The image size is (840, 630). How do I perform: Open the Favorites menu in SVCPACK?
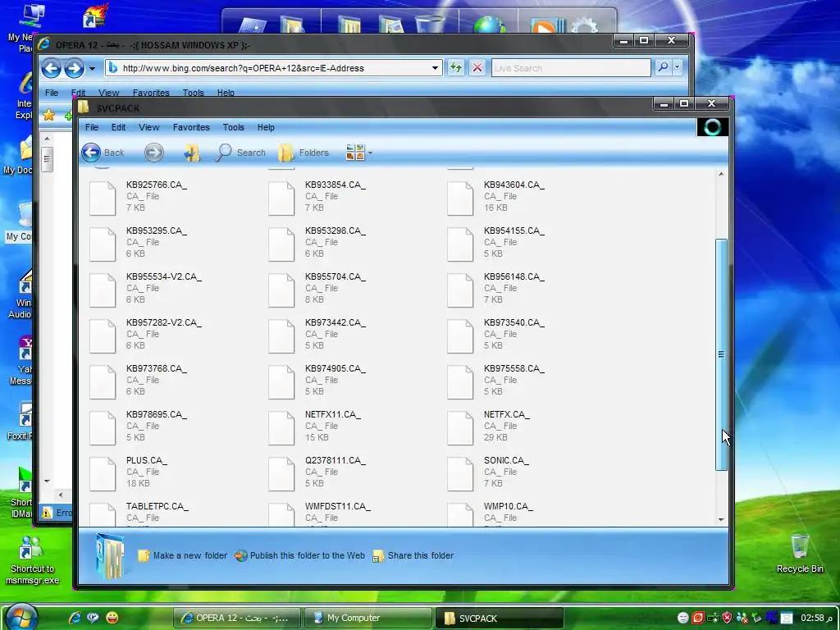(191, 127)
